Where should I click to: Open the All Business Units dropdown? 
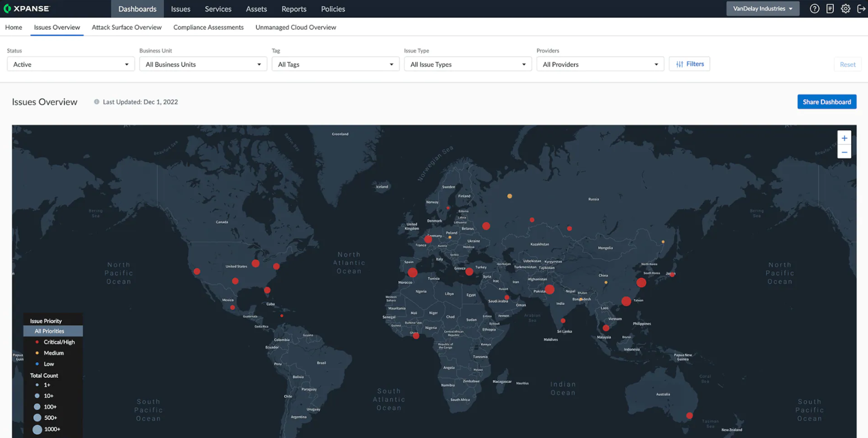tap(203, 65)
